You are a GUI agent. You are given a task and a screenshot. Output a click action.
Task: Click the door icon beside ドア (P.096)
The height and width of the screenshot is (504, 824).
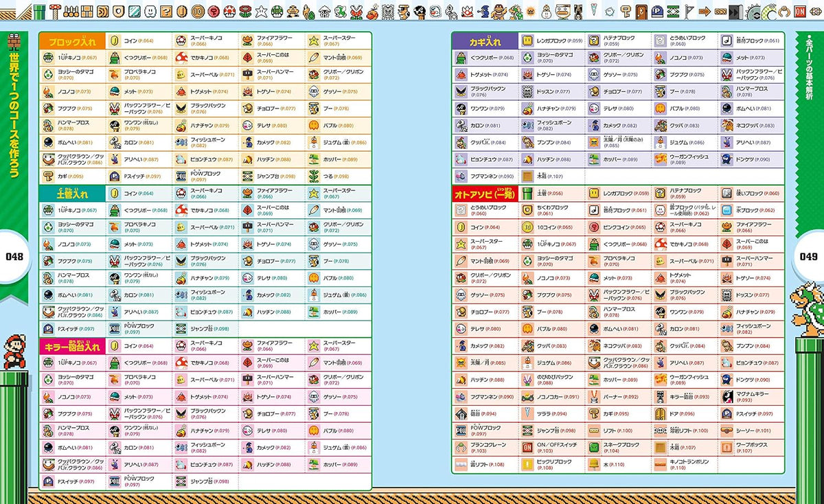tap(660, 413)
